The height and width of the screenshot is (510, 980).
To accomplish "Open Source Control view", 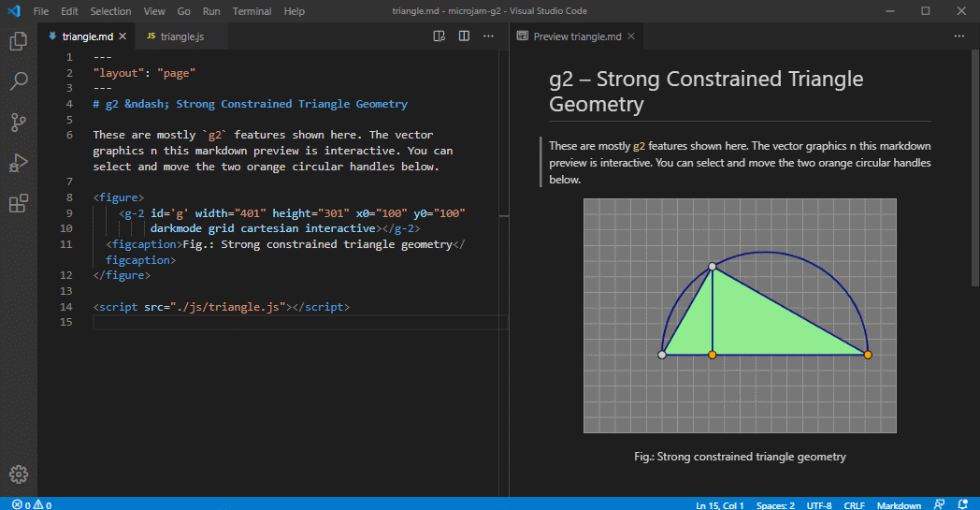I will pyautogui.click(x=18, y=122).
